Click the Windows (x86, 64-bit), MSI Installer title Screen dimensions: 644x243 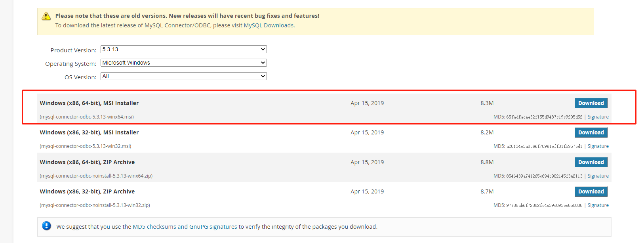tap(89, 103)
